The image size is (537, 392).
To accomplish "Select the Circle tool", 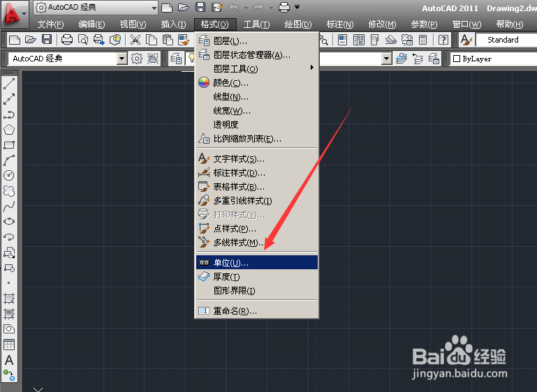I will (x=9, y=176).
